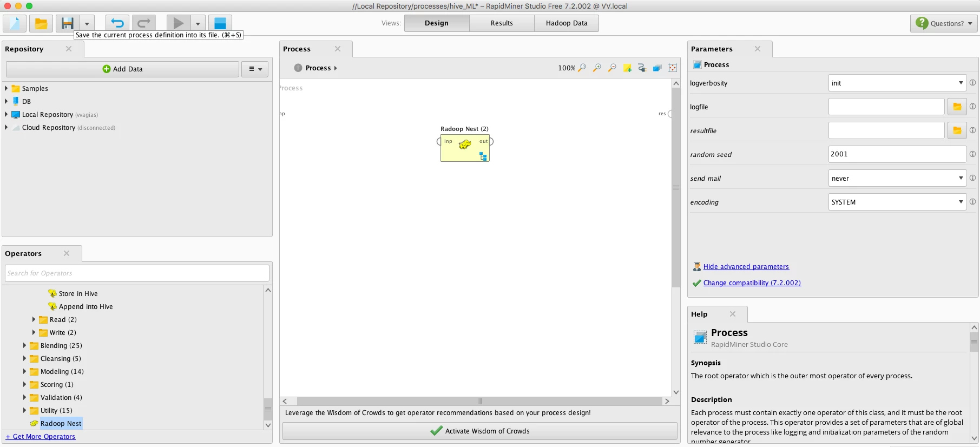Undo the last action in the toolbar
This screenshot has width=980, height=447.
tap(117, 23)
